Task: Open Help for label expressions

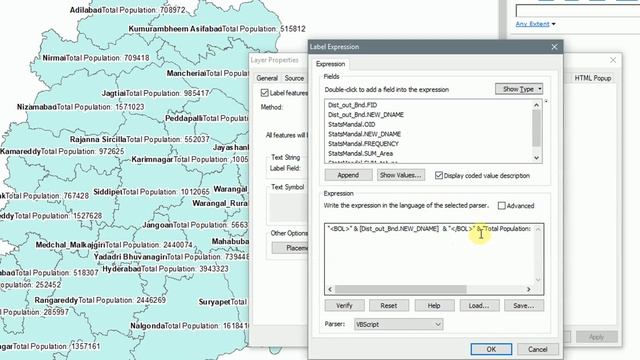Action: [434, 305]
